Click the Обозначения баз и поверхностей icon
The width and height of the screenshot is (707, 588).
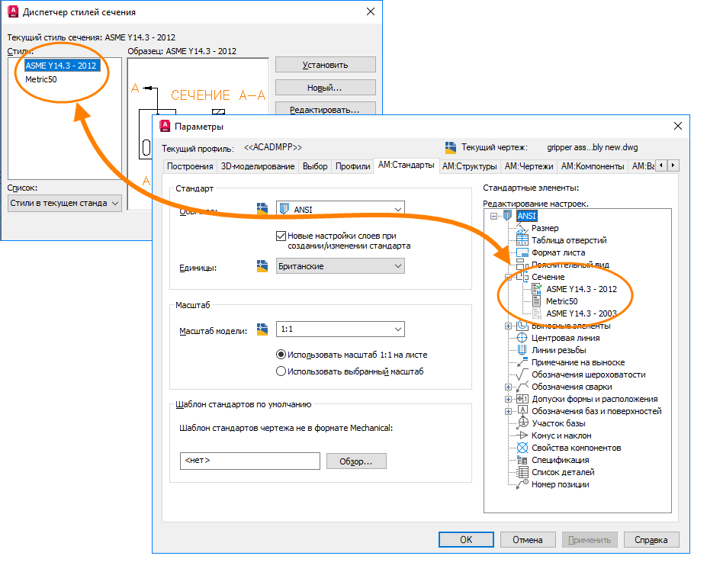[522, 410]
